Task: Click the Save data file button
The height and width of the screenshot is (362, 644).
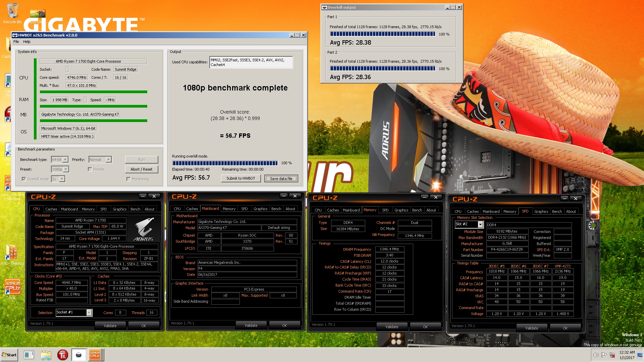Action: click(x=281, y=179)
